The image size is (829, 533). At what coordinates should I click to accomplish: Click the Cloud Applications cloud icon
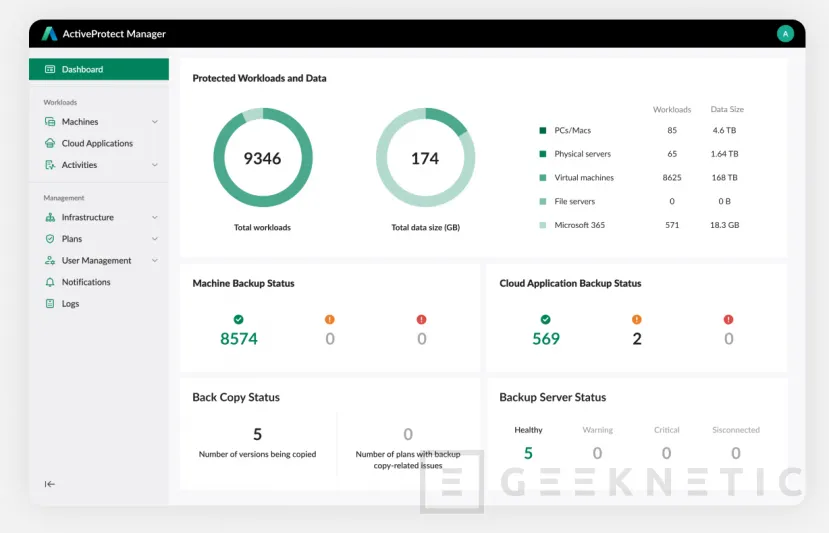(x=50, y=143)
